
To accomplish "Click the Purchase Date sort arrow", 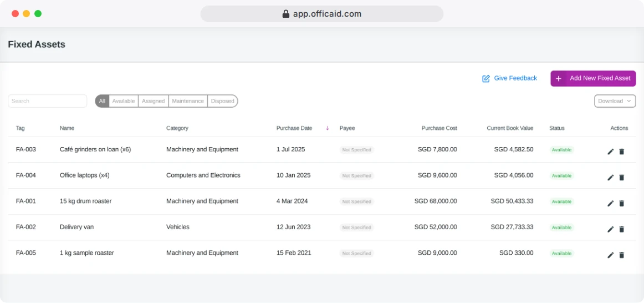I will [x=328, y=128].
